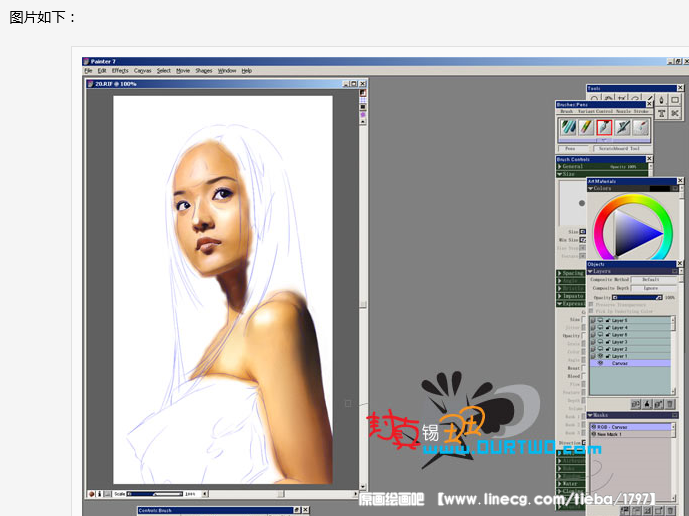
Task: Hide the Canvas via its eye icon
Action: tap(600, 363)
